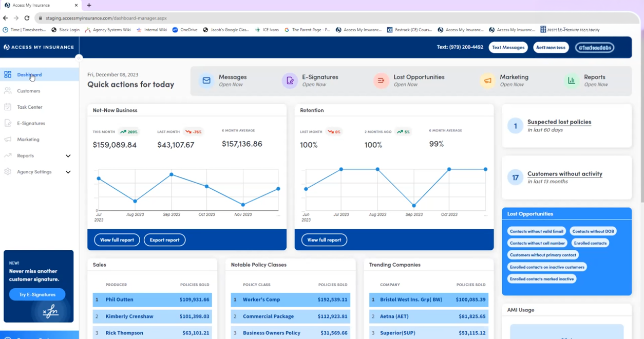The image size is (644, 339).
Task: Expand the Reports sidebar submenu chevron
Action: point(68,156)
